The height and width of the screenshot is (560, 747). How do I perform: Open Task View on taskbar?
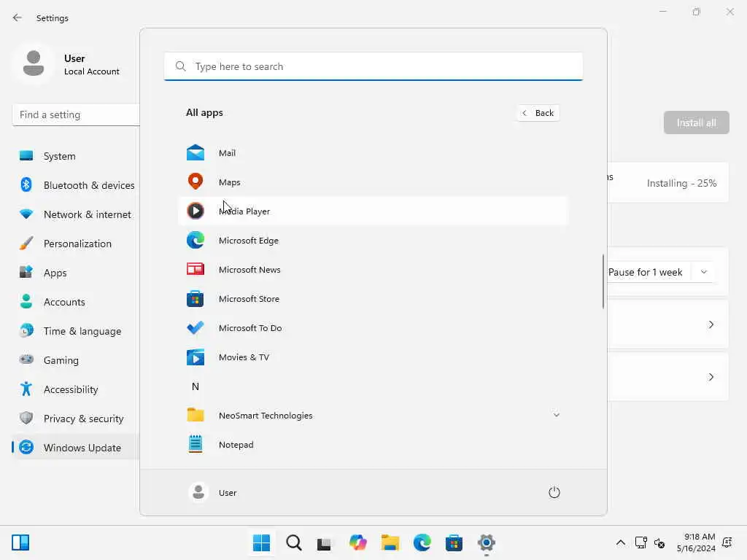[x=325, y=542]
